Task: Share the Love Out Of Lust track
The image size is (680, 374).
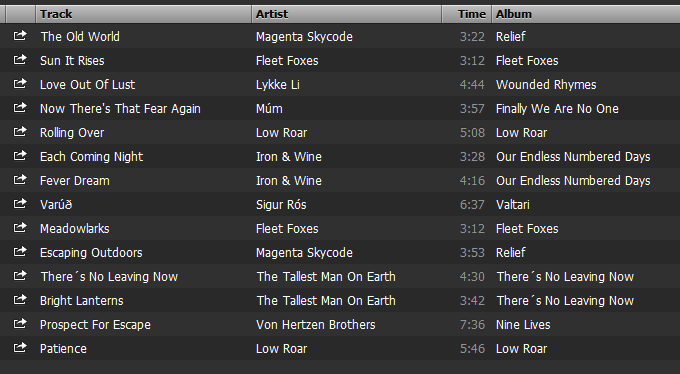Action: (x=20, y=83)
